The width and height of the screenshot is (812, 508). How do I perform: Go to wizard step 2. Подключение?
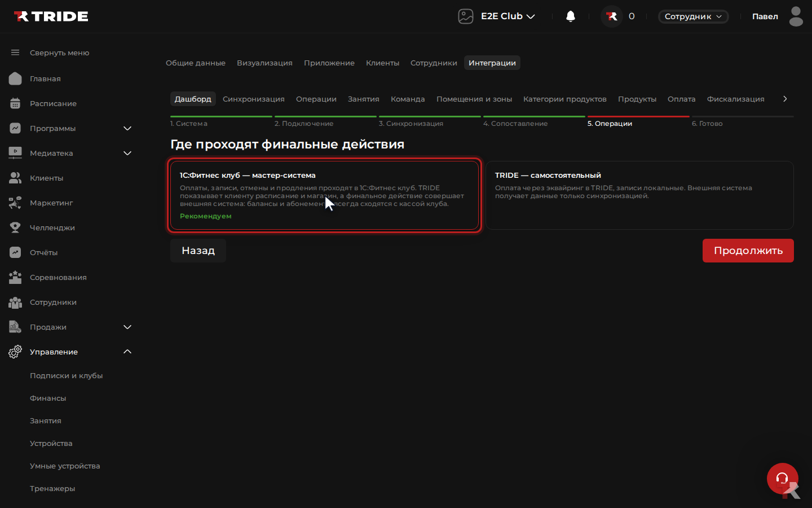pyautogui.click(x=325, y=122)
